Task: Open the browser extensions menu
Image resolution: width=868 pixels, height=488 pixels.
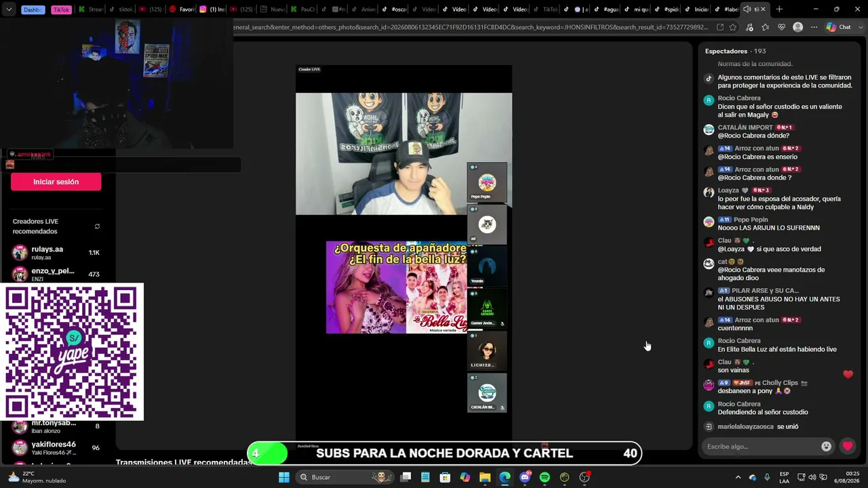Action: [x=749, y=27]
